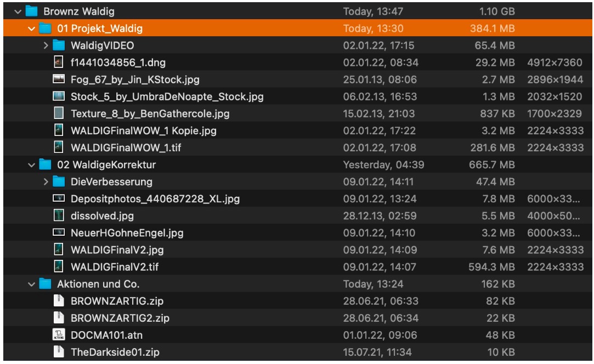
Task: Select WALDIGFinalWOW_1 Kopie.jpg
Action: click(143, 130)
